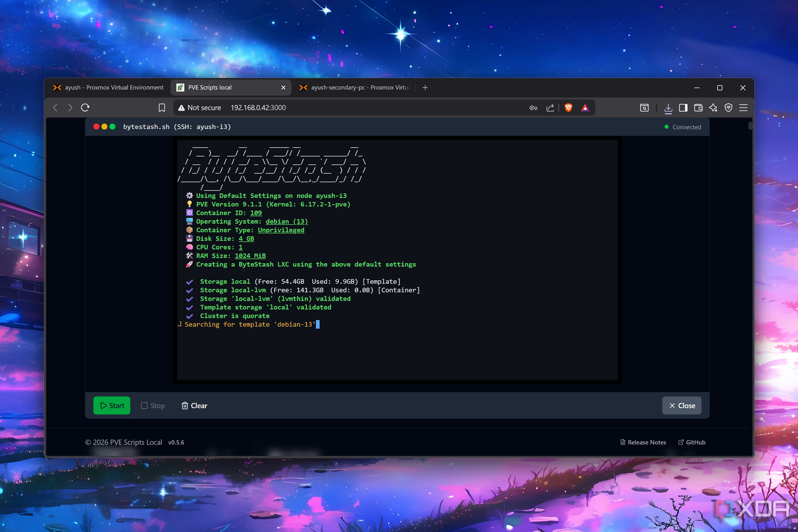Click the red dot in terminal header
798x532 pixels.
coord(96,126)
